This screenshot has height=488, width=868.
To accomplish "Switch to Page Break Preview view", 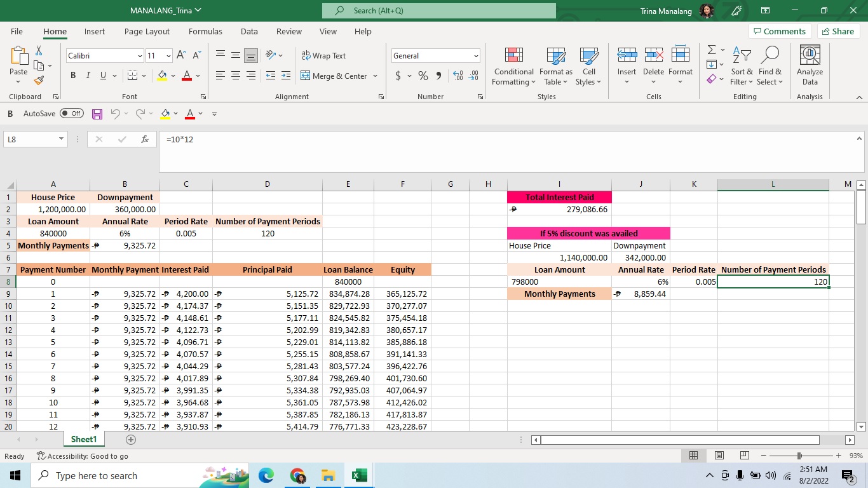I will tap(744, 456).
